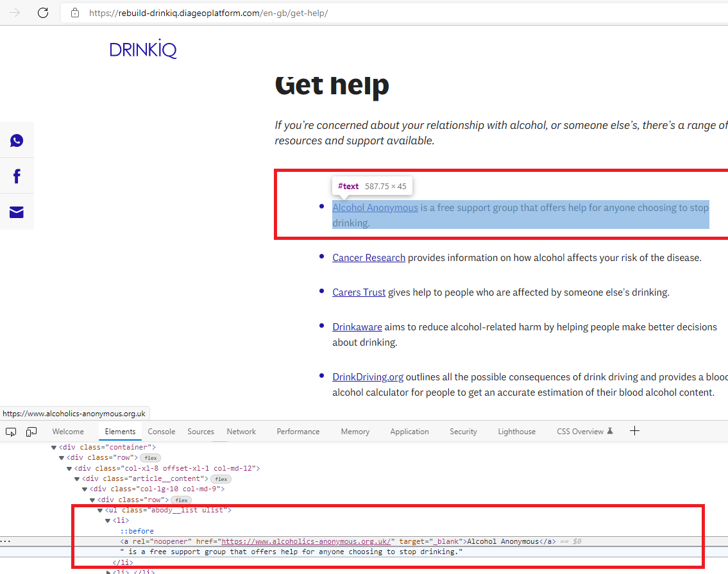728x574 pixels.
Task: Click the plus icon to add DevTools tab
Action: (634, 431)
